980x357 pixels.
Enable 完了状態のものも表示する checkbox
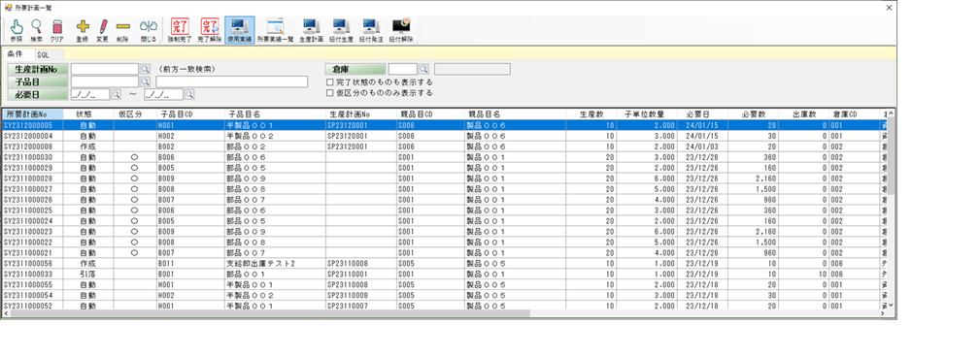[330, 81]
